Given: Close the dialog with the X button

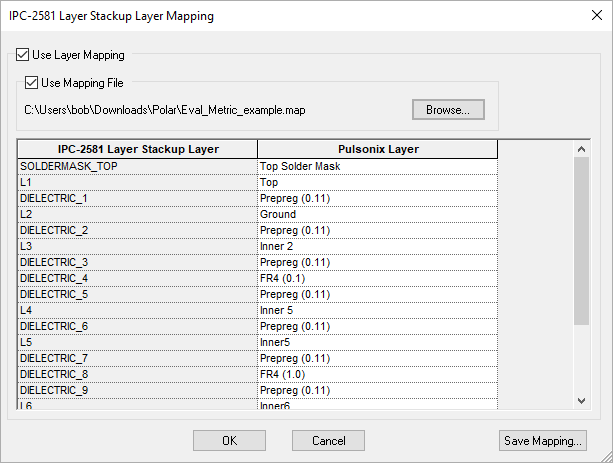Looking at the screenshot, I should (590, 16).
